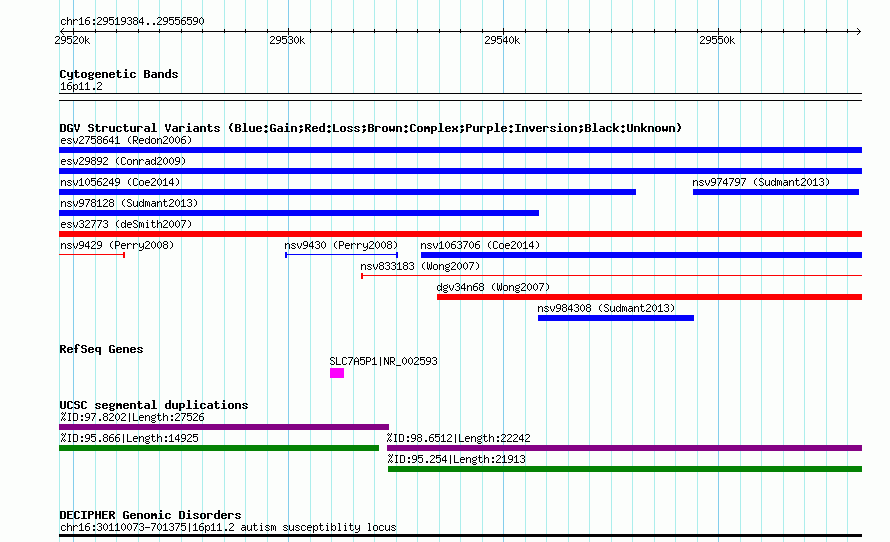Image resolution: width=890 pixels, height=542 pixels.
Task: Click the nsv833183 (Wong2007) thin red line
Action: (611, 276)
